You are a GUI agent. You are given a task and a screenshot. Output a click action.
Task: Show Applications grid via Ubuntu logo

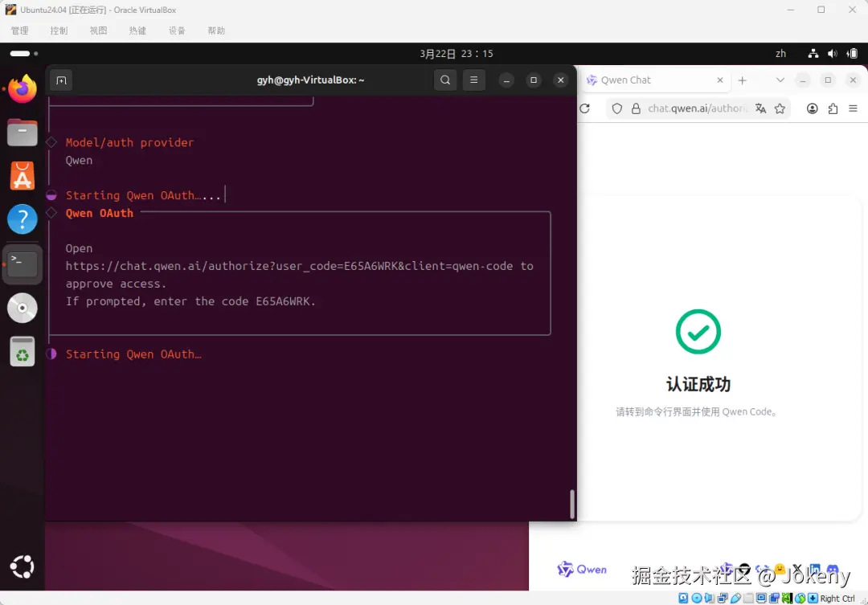click(23, 566)
